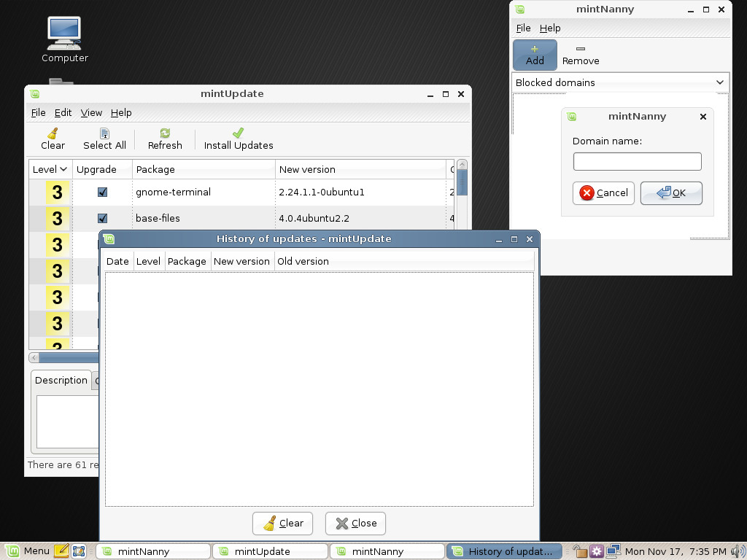Click the Add button in mintNanny
The image size is (747, 560).
535,55
